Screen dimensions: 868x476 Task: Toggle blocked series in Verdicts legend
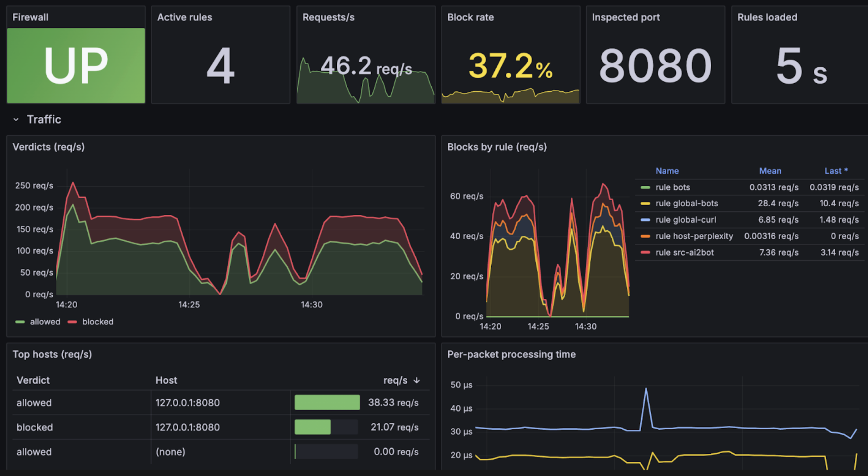coord(98,322)
